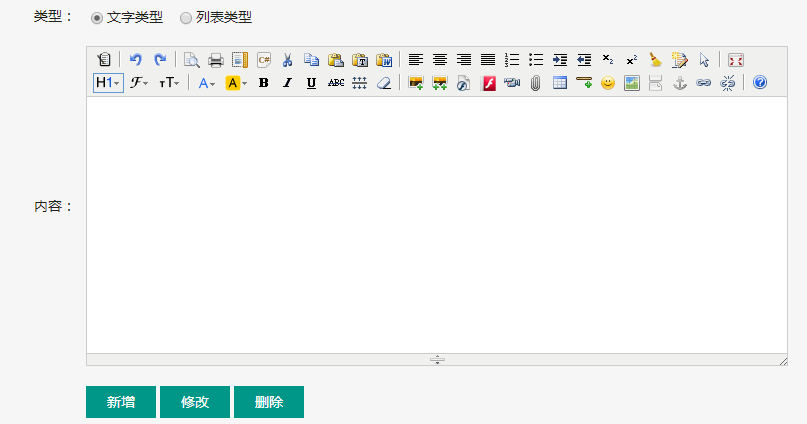Click the editor corner resize grip
This screenshot has width=807, height=424.
pyautogui.click(x=783, y=361)
